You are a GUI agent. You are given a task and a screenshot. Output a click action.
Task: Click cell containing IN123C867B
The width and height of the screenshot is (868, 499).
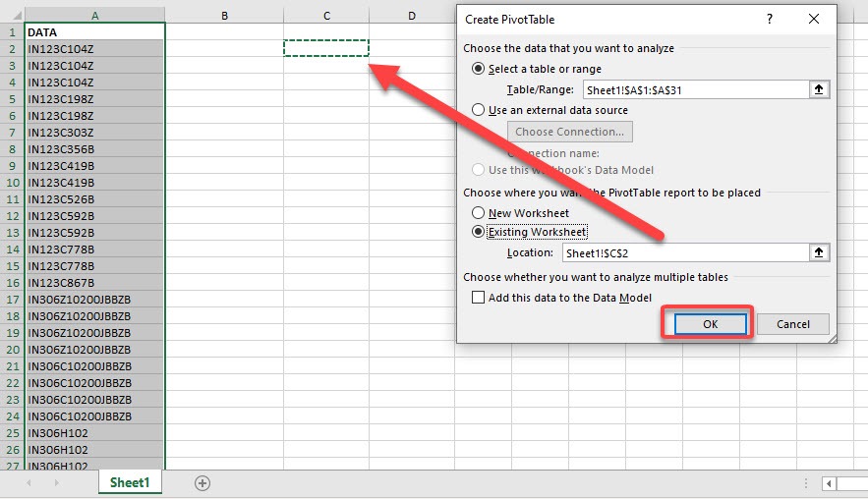point(95,283)
